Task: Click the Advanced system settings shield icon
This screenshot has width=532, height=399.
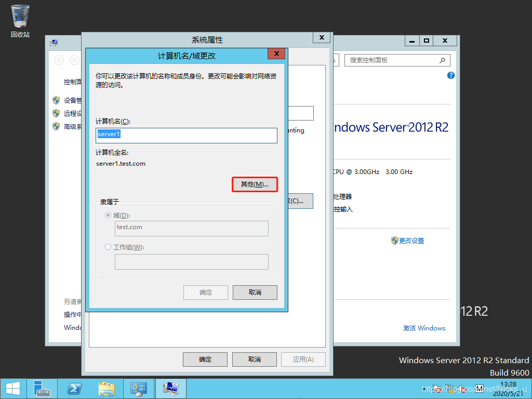Action: 56,126
